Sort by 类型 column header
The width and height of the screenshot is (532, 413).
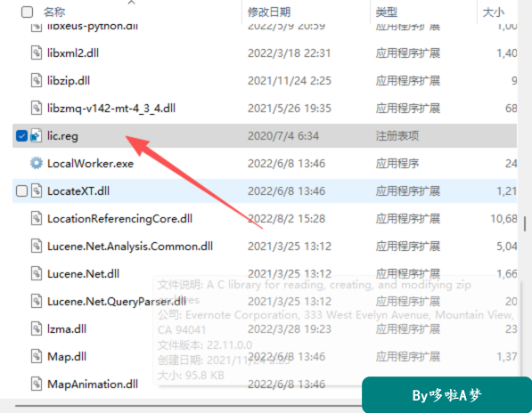(x=386, y=12)
